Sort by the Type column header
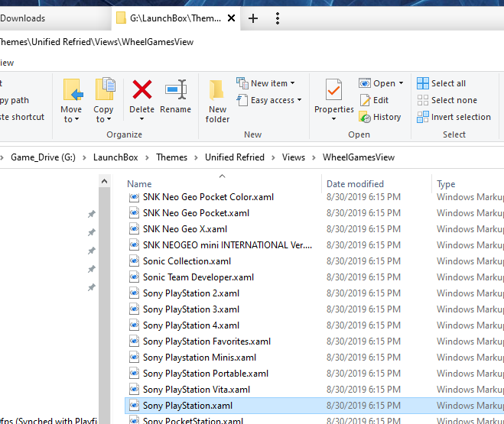Image resolution: width=504 pixels, height=424 pixels. pos(446,184)
